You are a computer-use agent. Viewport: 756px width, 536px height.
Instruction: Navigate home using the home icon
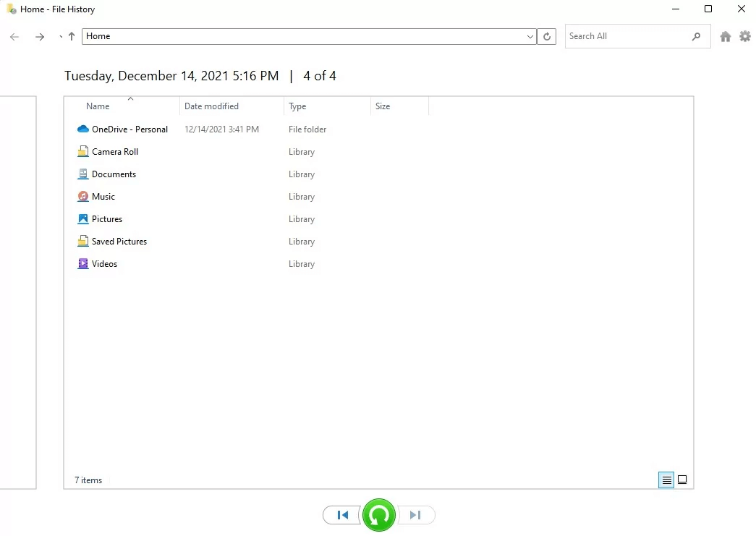(725, 35)
